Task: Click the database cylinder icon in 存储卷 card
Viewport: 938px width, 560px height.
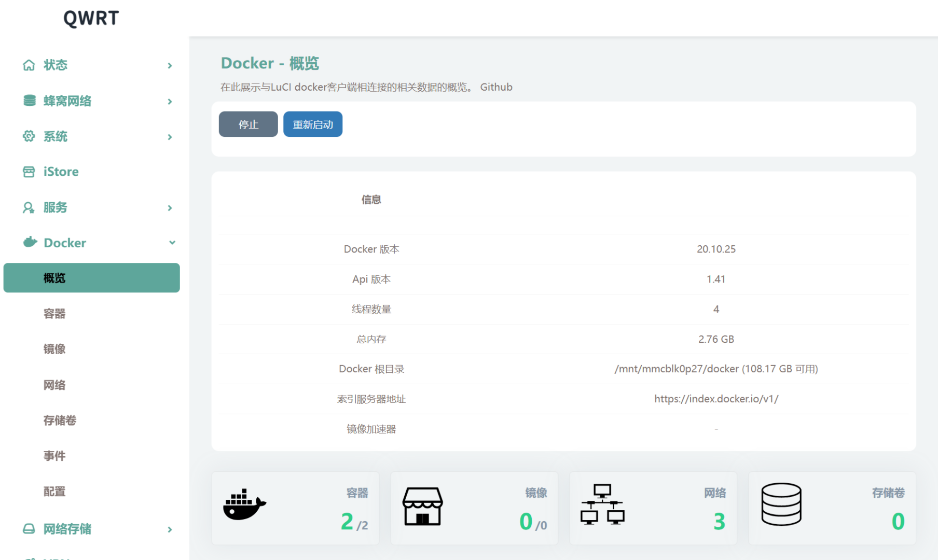Action: click(781, 505)
